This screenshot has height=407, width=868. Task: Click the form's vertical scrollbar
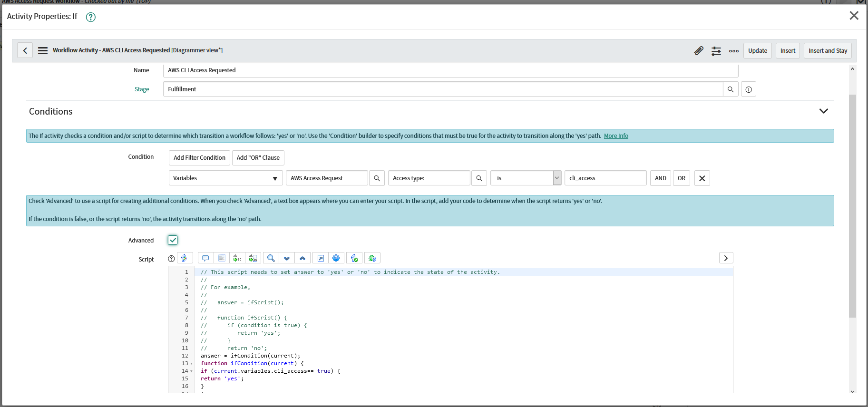[x=852, y=205]
